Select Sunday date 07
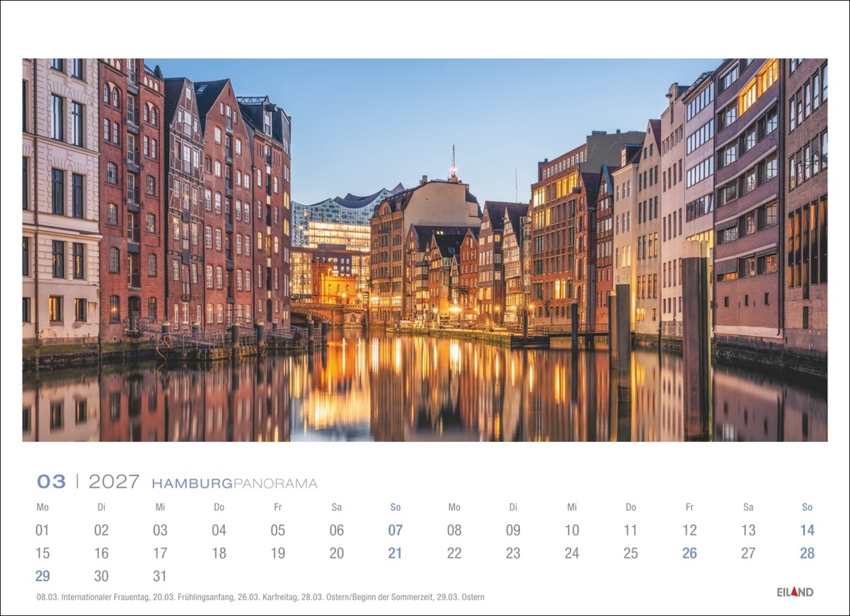This screenshot has width=850, height=616. [x=396, y=529]
